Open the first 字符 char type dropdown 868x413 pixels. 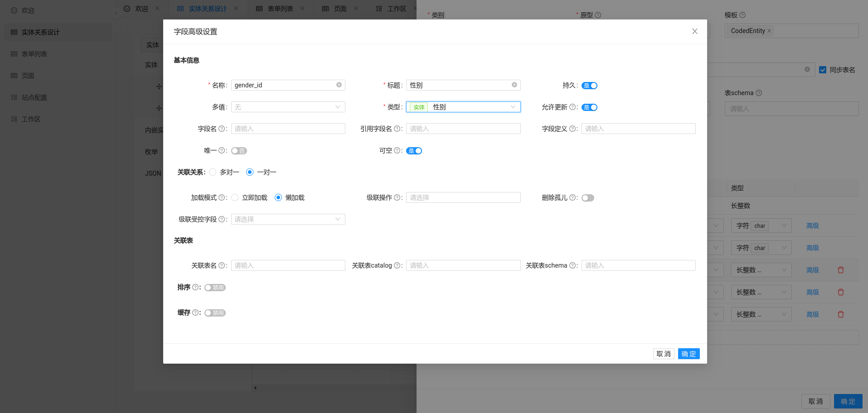[x=761, y=226]
